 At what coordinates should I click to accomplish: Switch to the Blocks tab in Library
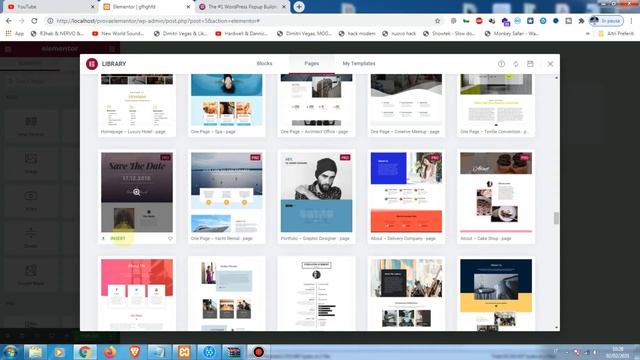pyautogui.click(x=264, y=64)
